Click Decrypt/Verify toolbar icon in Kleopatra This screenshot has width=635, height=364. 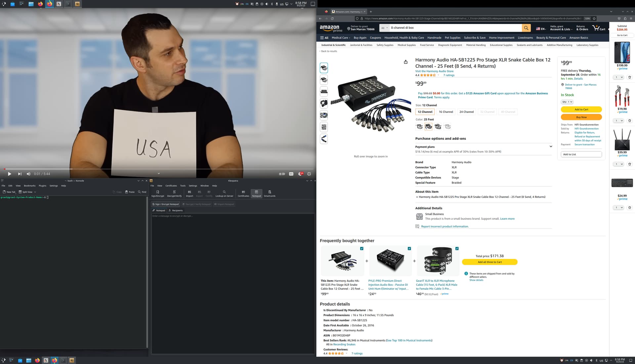click(174, 194)
